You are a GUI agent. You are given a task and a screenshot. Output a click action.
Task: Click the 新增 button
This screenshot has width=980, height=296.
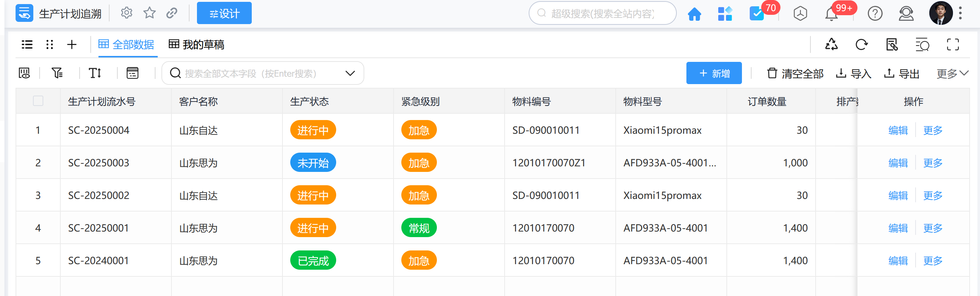coord(714,73)
